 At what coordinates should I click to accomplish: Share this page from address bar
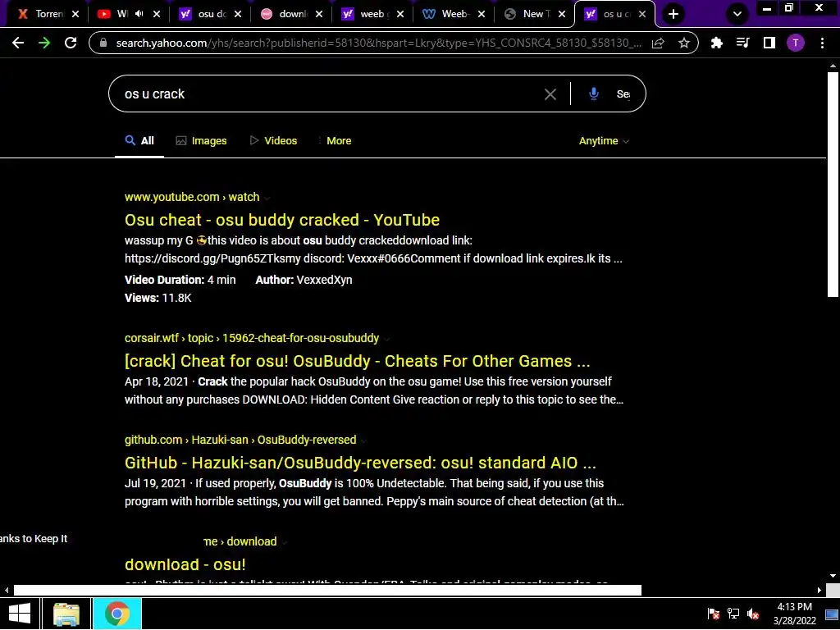pyautogui.click(x=659, y=43)
